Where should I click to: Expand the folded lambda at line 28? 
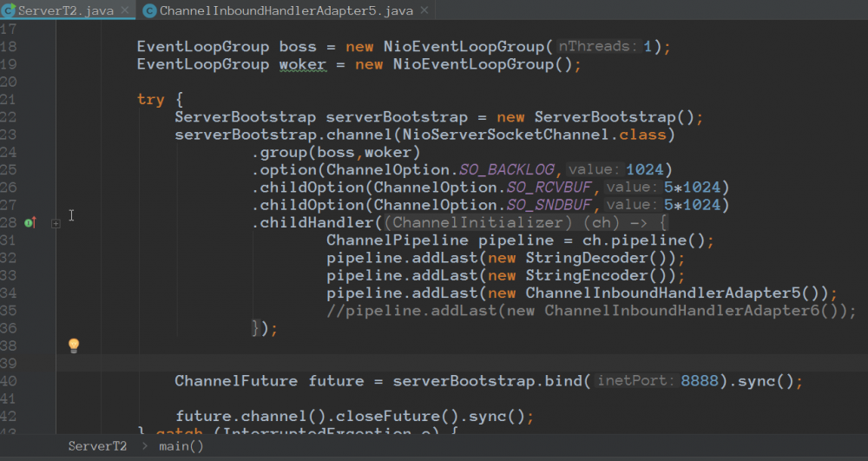tap(56, 223)
